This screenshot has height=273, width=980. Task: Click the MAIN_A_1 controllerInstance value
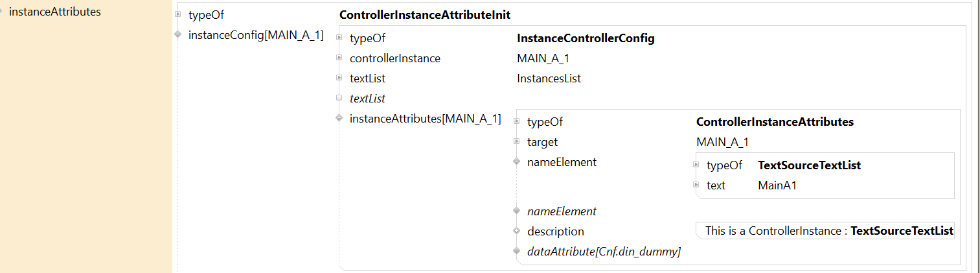[x=543, y=58]
